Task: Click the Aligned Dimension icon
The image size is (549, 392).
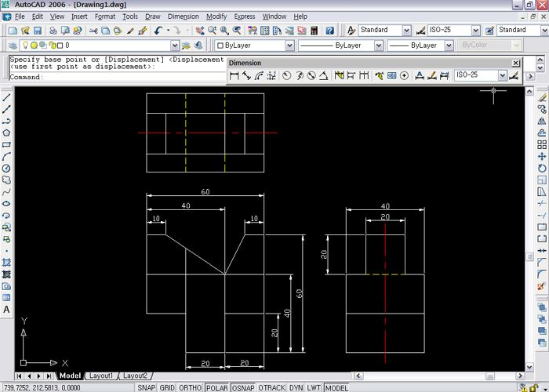Action: (246, 75)
